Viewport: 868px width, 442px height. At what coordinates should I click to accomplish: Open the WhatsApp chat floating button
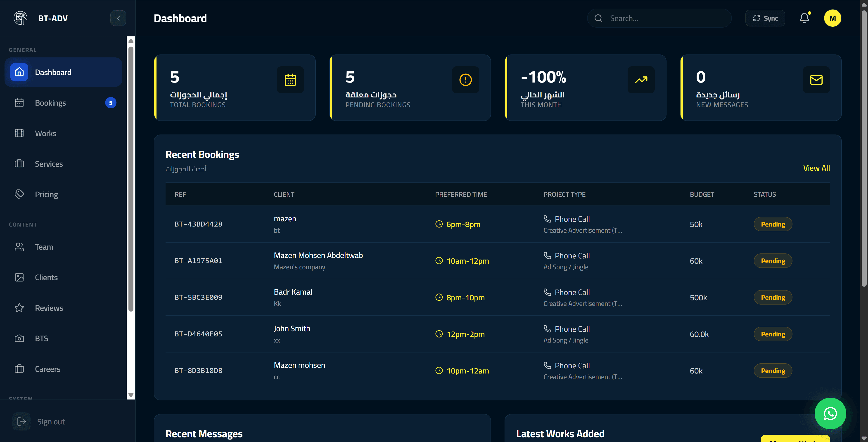coord(830,413)
